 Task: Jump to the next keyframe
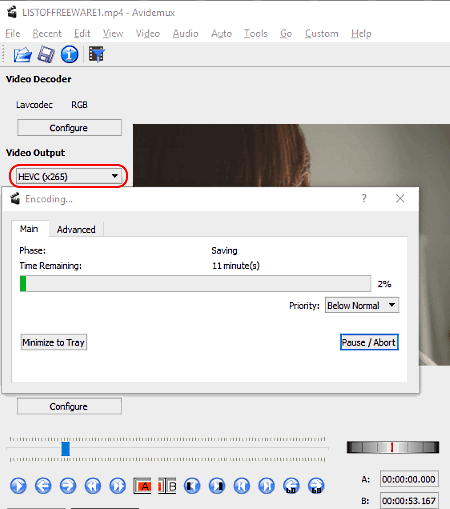(x=118, y=486)
